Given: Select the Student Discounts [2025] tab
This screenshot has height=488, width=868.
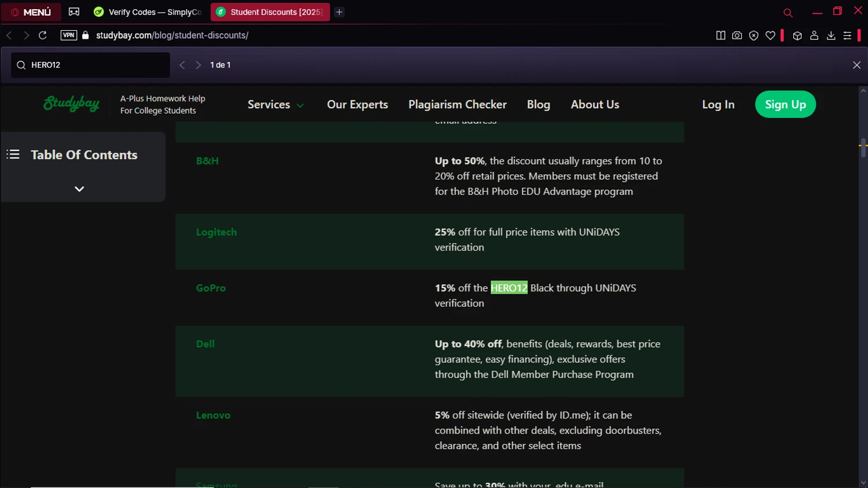Looking at the screenshot, I should [x=270, y=12].
